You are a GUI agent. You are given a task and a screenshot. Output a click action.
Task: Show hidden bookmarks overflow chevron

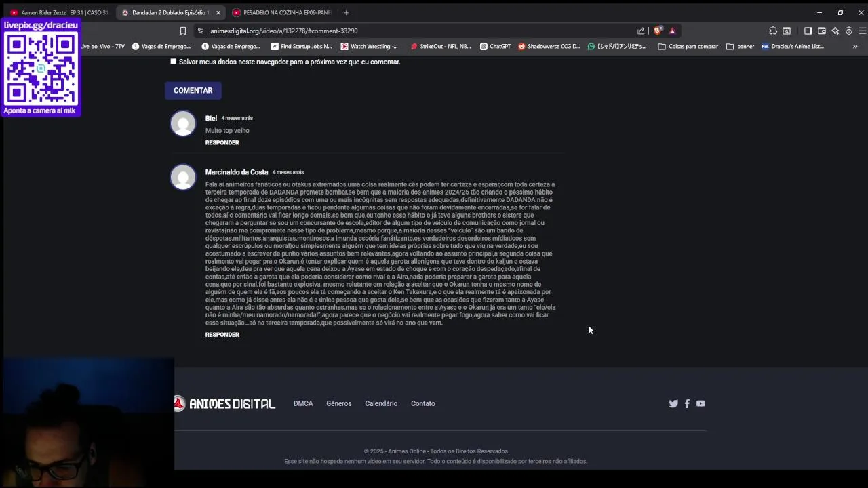tap(855, 47)
